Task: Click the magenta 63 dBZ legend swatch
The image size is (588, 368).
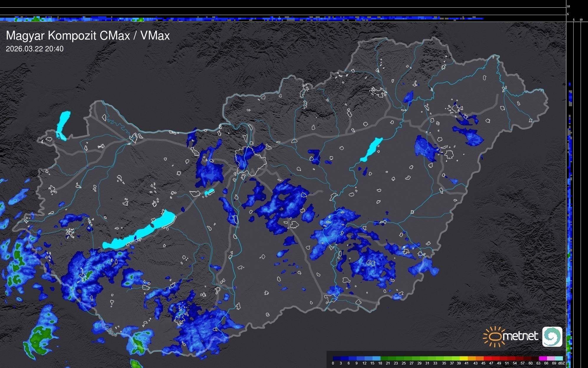Action: 543,358
